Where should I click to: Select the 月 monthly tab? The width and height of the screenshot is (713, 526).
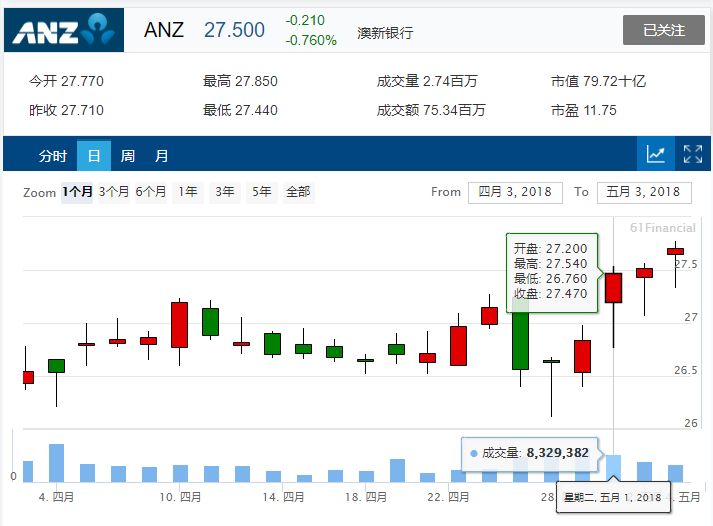point(161,155)
